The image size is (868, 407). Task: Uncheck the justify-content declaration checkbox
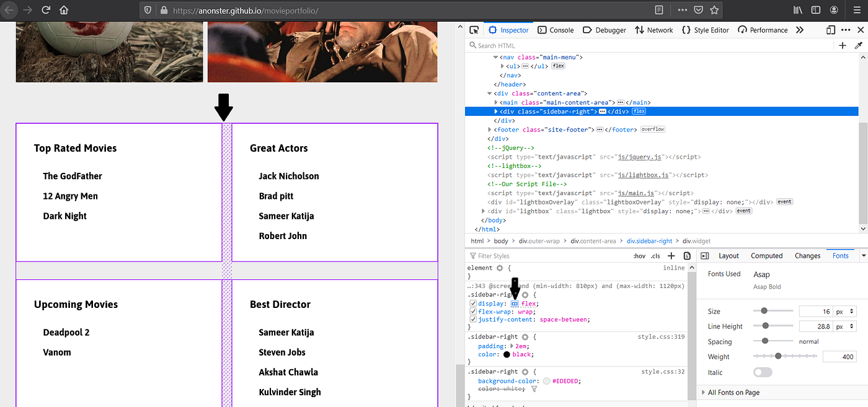pyautogui.click(x=473, y=320)
